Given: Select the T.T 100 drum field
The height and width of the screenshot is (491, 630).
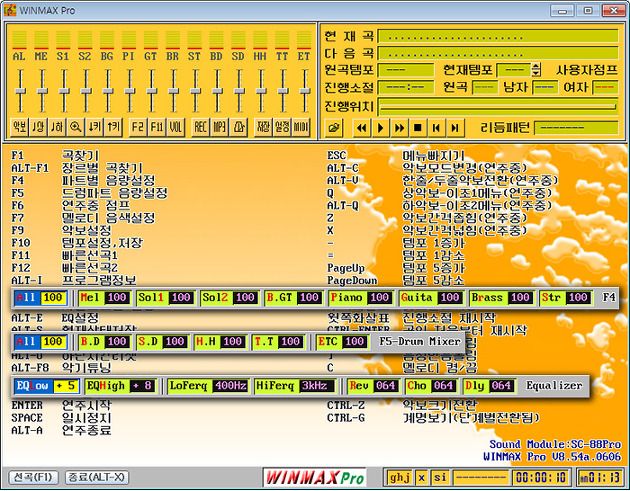Looking at the screenshot, I should pos(278,342).
